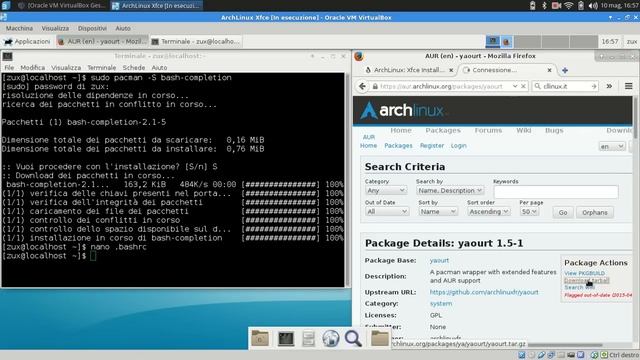Close the Connessione tab
The height and width of the screenshot is (360, 640).
549,70
